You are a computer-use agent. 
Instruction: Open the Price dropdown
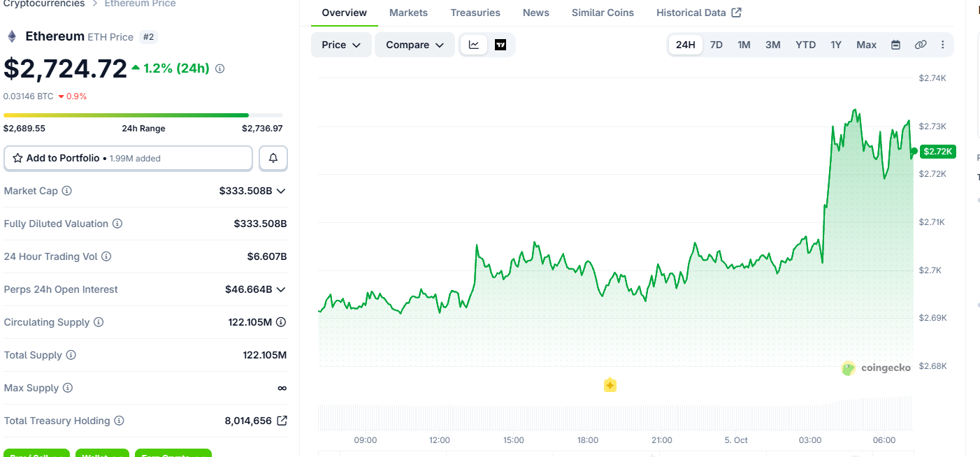(x=341, y=45)
